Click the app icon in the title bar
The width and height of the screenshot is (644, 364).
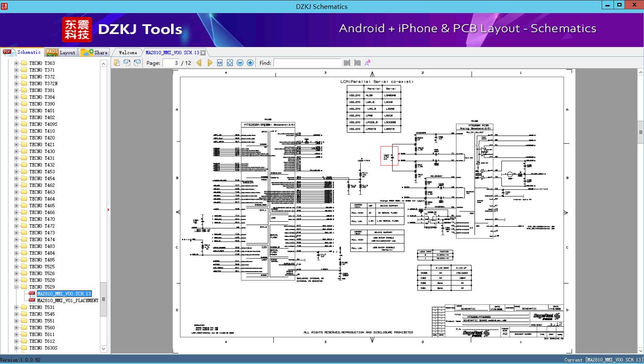pyautogui.click(x=5, y=6)
